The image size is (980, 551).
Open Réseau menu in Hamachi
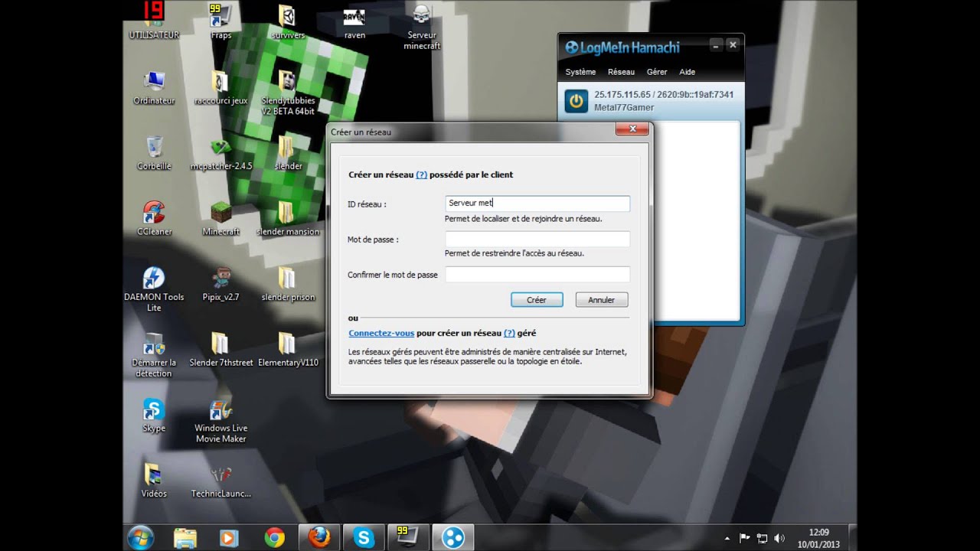(621, 72)
